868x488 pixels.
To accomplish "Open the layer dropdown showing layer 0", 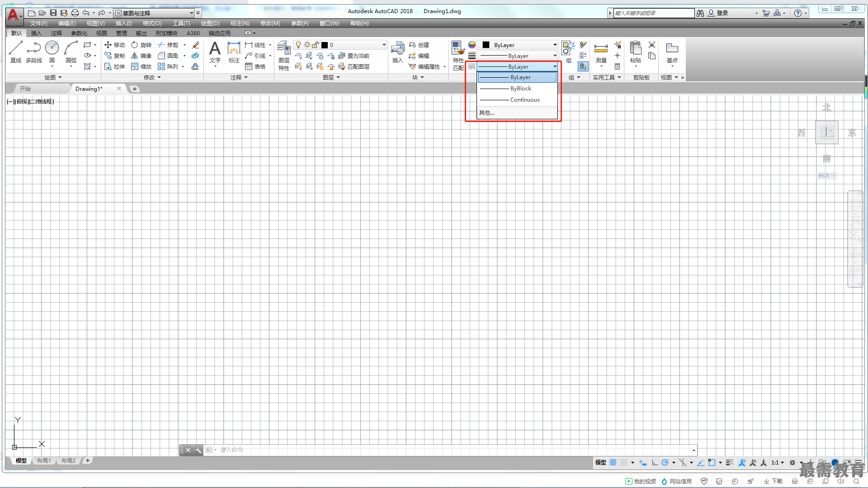I will coord(340,45).
